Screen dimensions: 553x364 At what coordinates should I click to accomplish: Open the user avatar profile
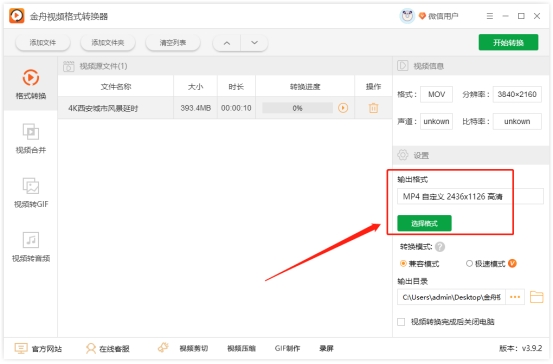click(x=407, y=16)
